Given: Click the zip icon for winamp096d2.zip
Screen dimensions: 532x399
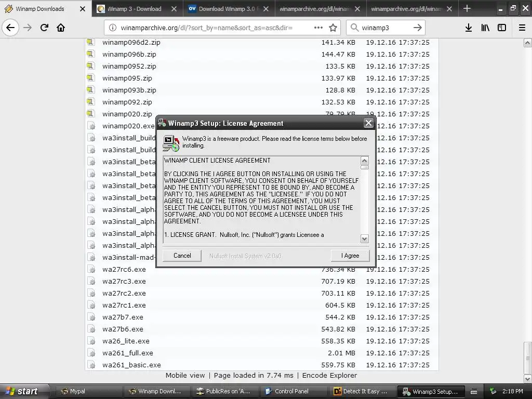Looking at the screenshot, I should point(90,42).
